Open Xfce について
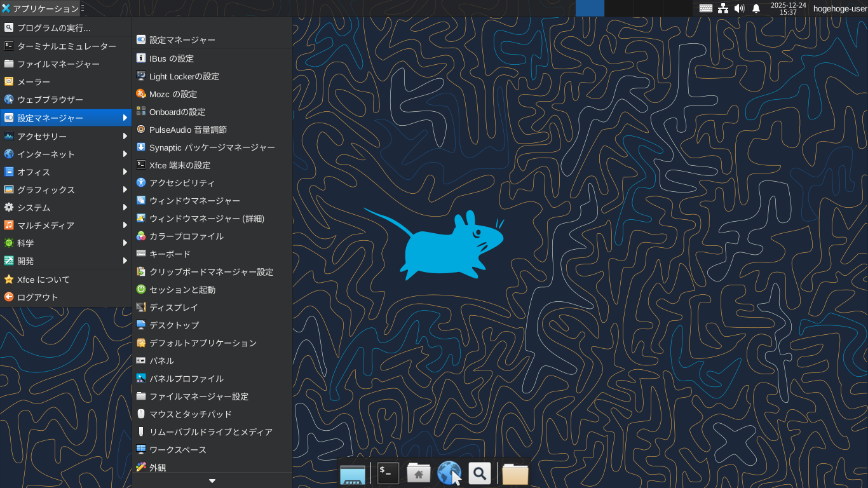868x488 pixels. 66,280
